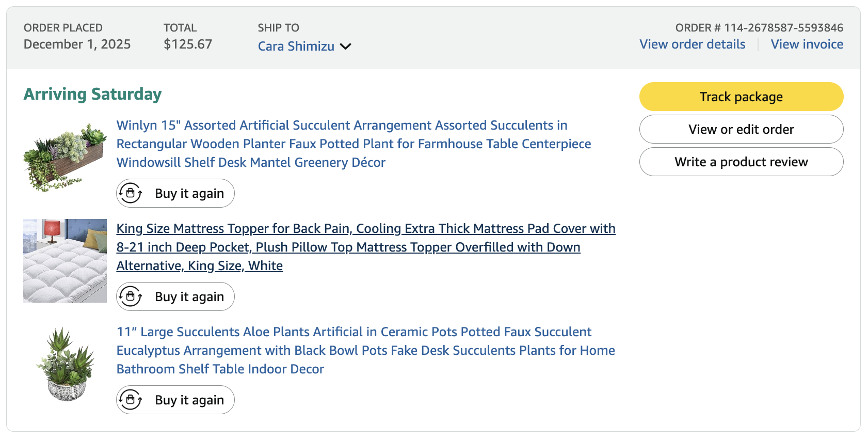Open View order details link
The image size is (868, 438).
(x=692, y=44)
